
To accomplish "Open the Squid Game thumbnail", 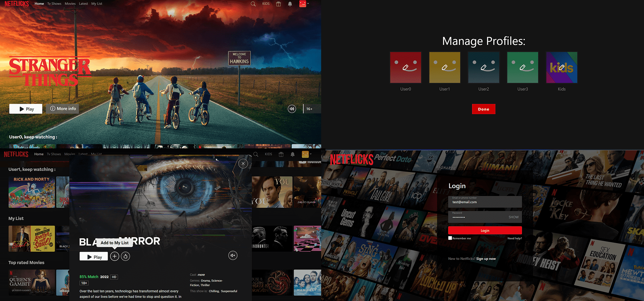I will pos(307,192).
